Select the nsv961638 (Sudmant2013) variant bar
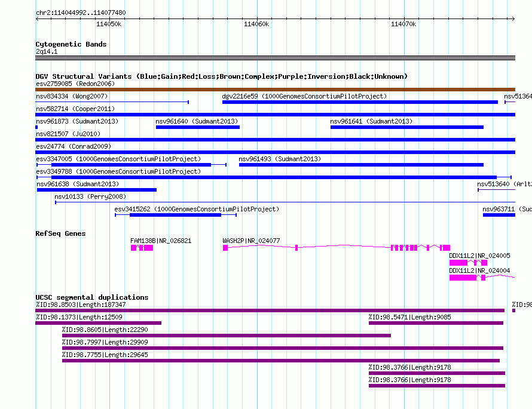 tap(97, 190)
